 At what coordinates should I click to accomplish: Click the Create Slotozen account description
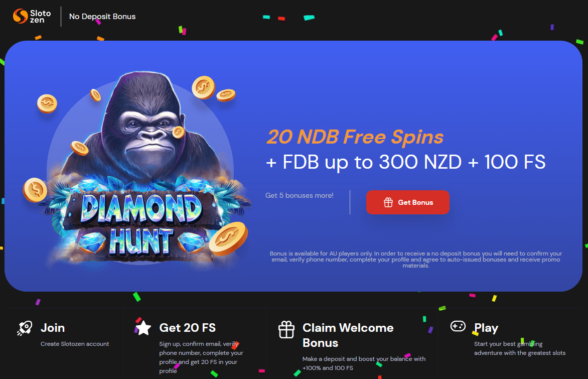[75, 344]
